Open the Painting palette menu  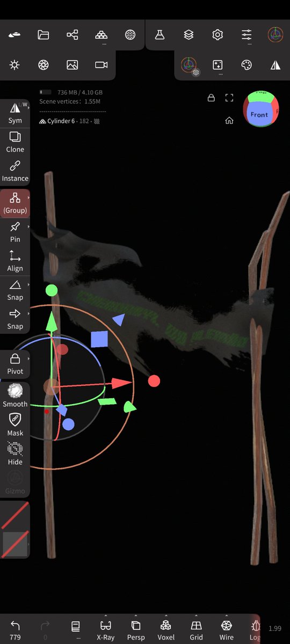pyautogui.click(x=247, y=65)
